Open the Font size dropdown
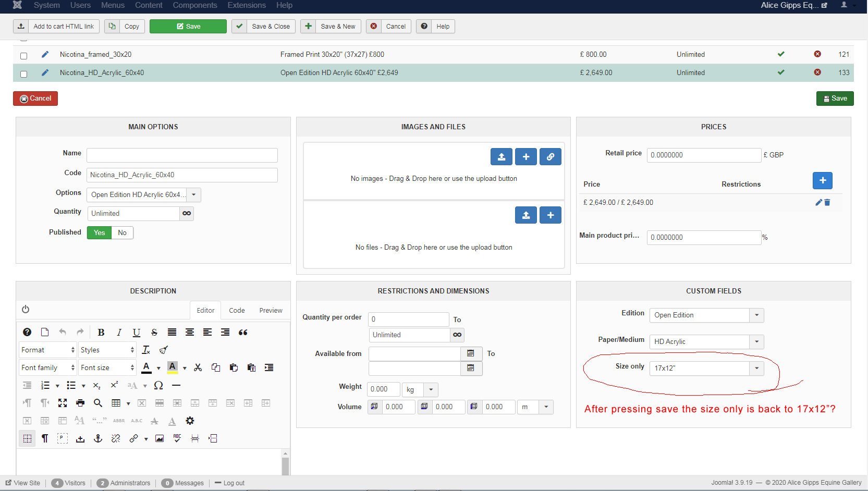 pos(107,368)
